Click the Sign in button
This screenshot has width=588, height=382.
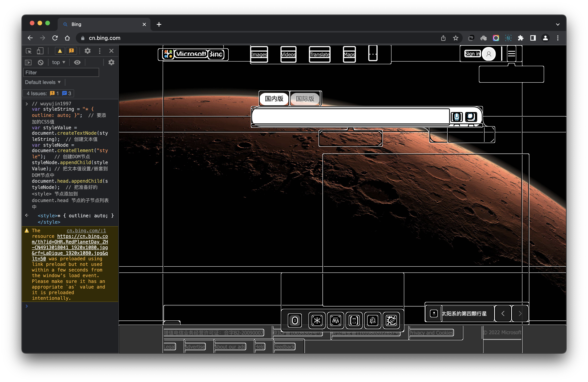[x=472, y=54]
